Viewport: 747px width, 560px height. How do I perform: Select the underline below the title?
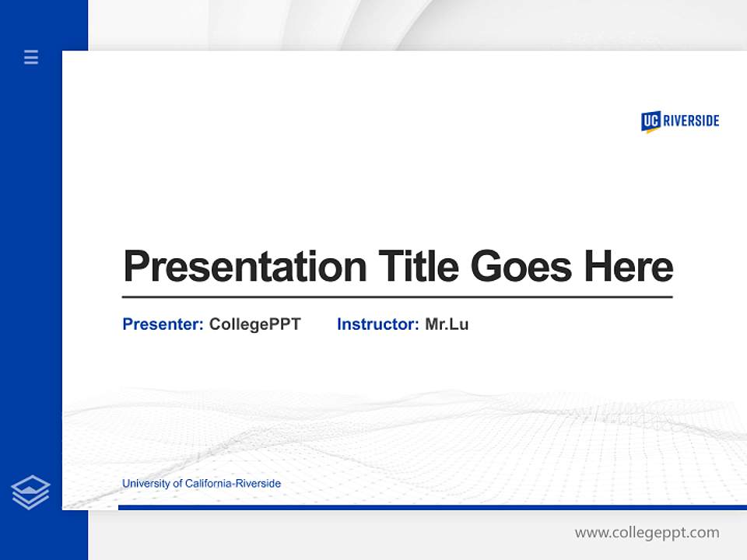(x=398, y=296)
